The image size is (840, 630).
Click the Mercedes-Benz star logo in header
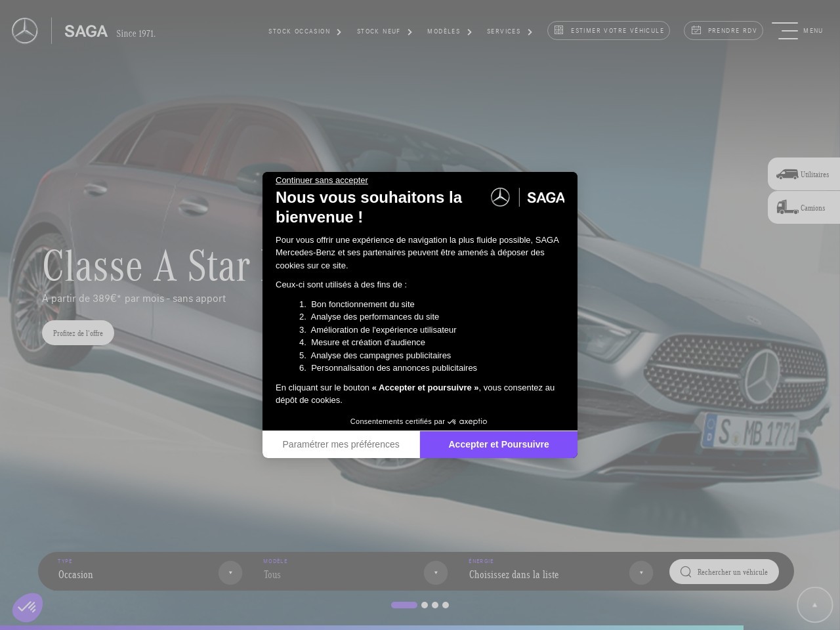pyautogui.click(x=25, y=31)
